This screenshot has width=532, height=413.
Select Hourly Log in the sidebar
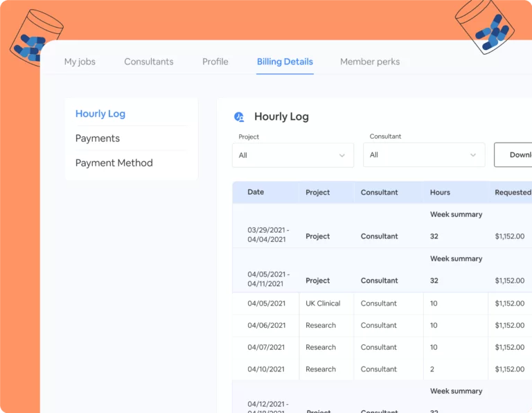click(100, 114)
